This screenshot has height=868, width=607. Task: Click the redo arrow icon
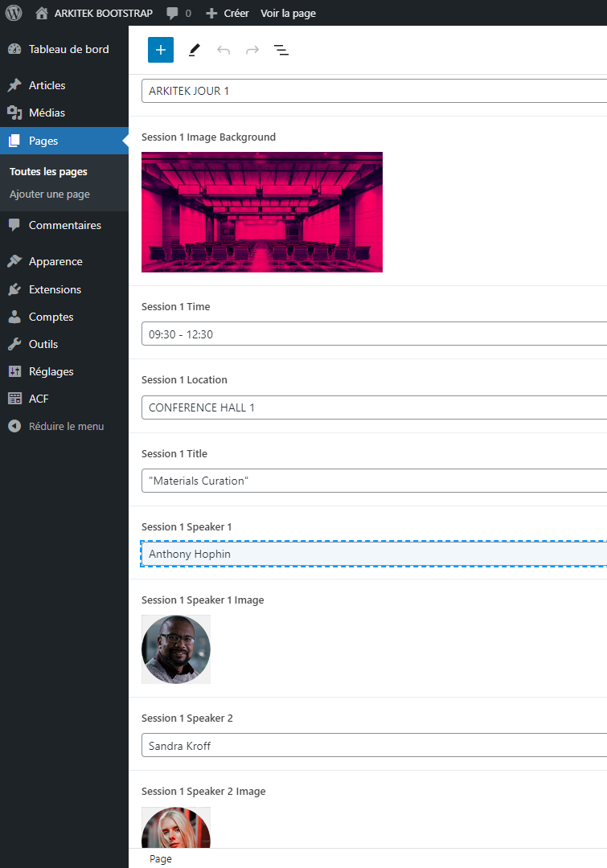pos(252,50)
